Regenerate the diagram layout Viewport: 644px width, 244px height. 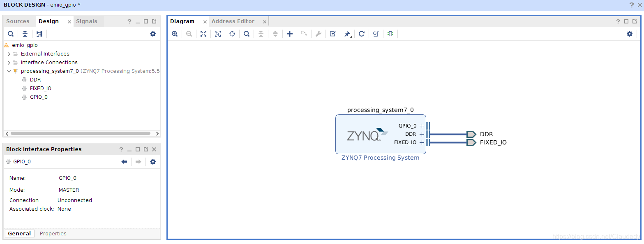tap(362, 34)
